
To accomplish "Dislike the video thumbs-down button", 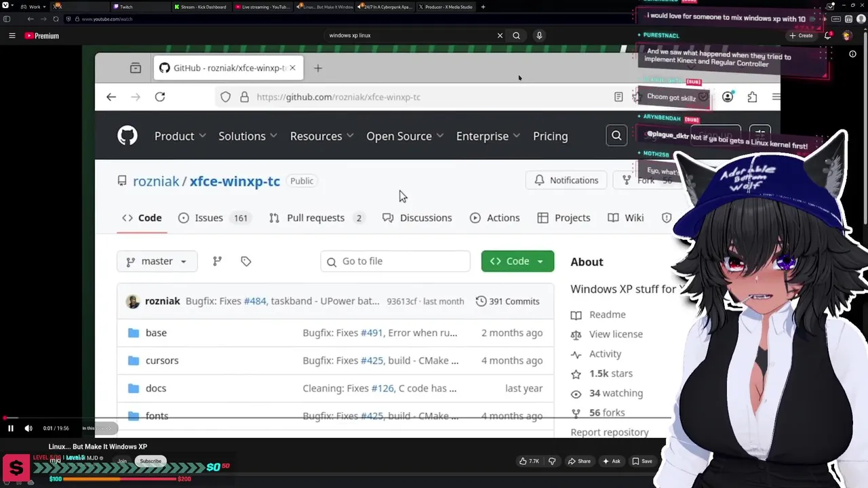I will 552,462.
